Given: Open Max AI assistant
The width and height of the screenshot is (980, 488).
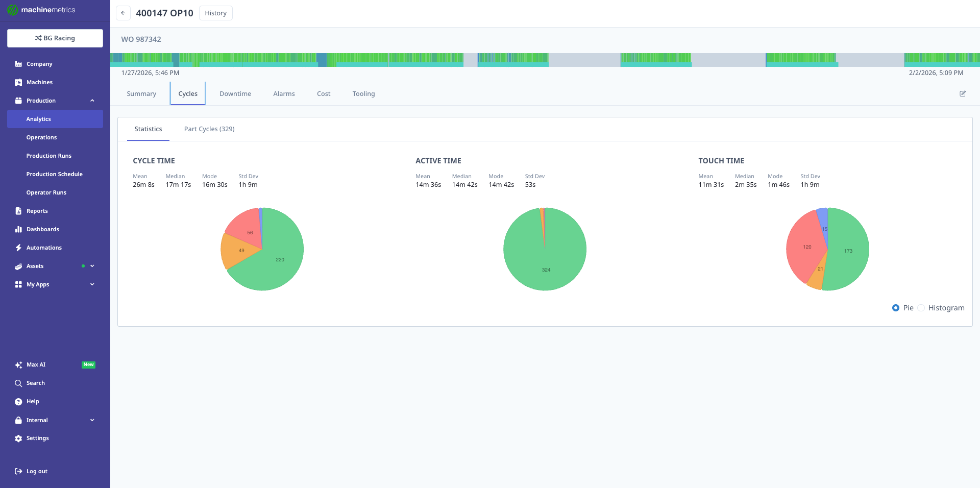Looking at the screenshot, I should (x=36, y=364).
